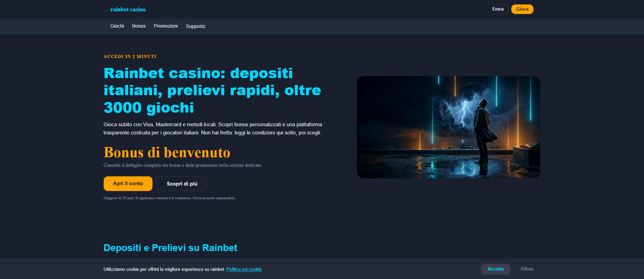Click the Scopri di più button

[x=182, y=184]
